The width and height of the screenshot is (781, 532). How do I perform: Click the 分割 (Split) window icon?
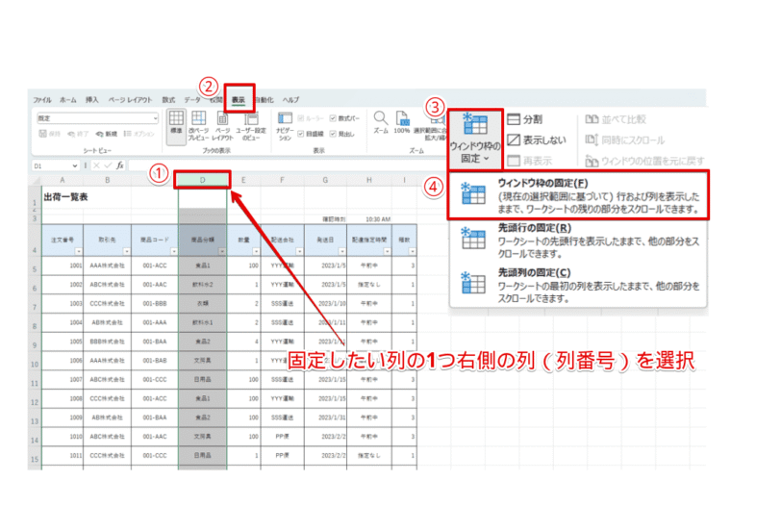(514, 119)
